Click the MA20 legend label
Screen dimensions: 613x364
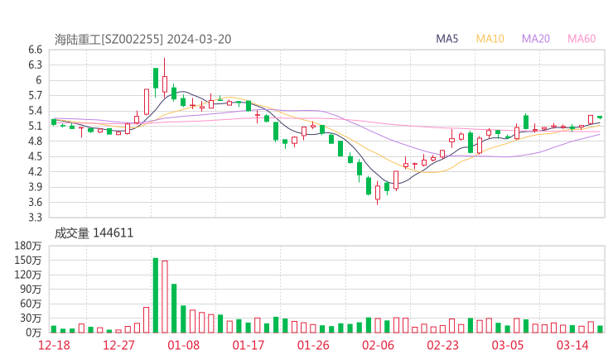coord(536,39)
